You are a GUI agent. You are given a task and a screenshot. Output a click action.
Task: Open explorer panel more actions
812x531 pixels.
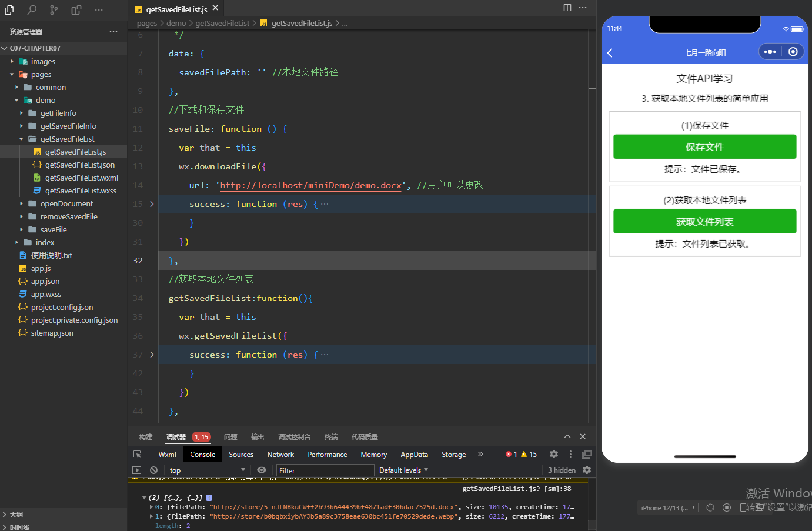click(x=113, y=32)
